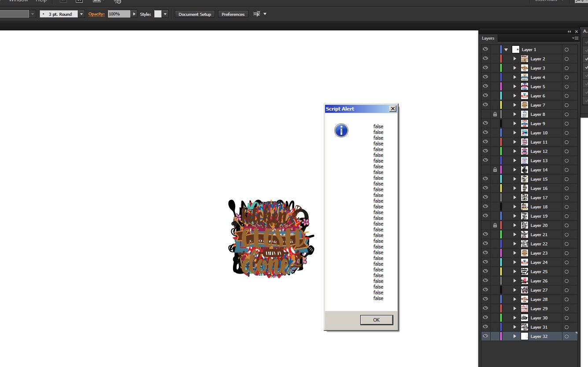
Task: Close the Layers panel group
Action: [x=577, y=32]
